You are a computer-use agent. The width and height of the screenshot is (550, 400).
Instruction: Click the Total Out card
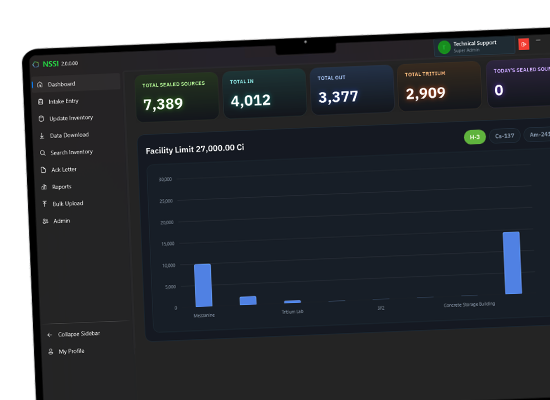pos(352,89)
